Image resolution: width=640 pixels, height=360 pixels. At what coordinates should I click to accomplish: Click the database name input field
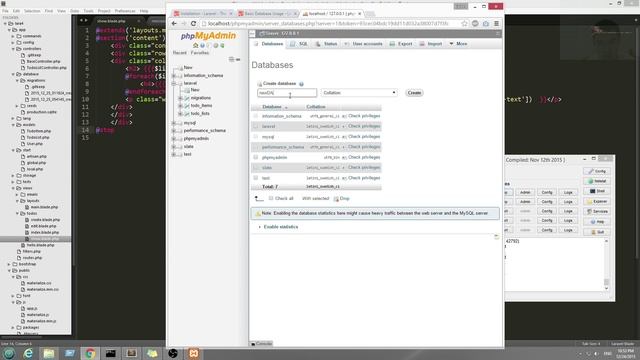coord(287,93)
